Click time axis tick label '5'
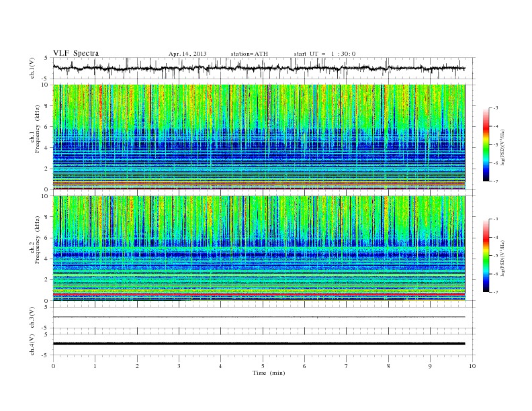 [x=263, y=366]
